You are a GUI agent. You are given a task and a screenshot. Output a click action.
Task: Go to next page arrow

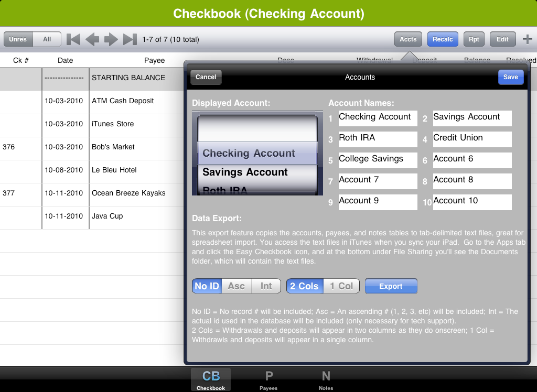111,39
